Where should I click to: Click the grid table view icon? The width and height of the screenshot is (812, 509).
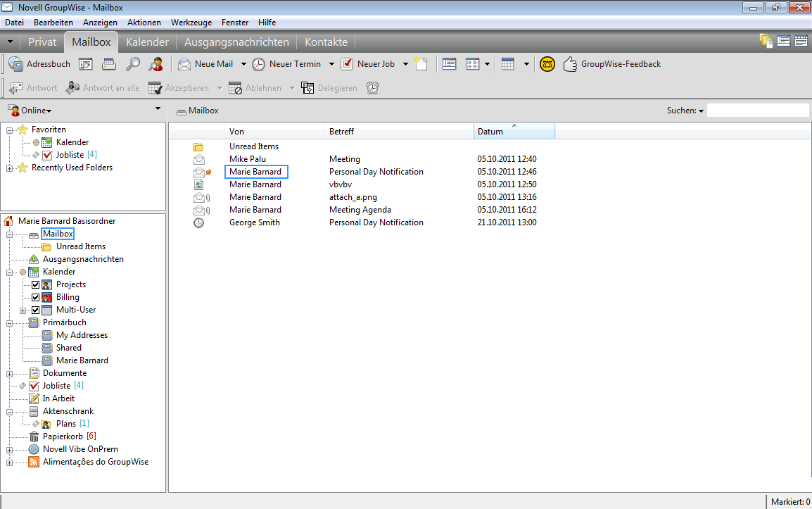coord(508,64)
